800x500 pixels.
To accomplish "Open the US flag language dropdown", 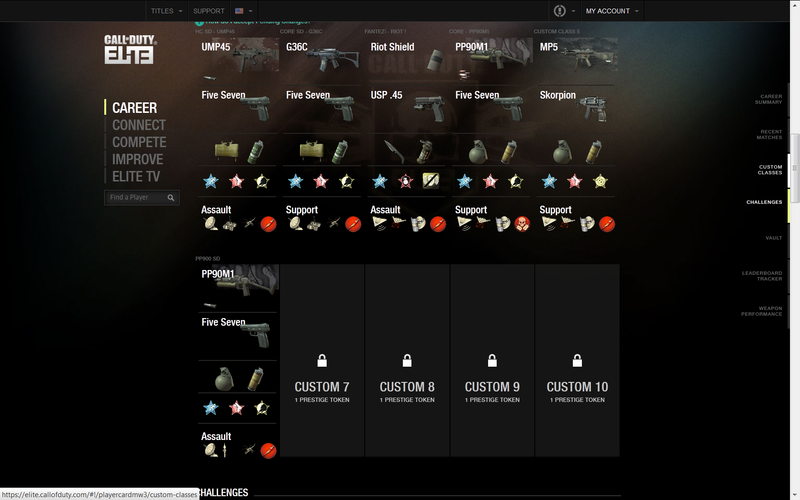I will coord(243,11).
